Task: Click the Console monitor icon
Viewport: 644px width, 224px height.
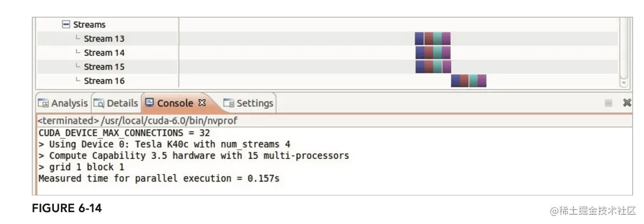Action: [150, 102]
